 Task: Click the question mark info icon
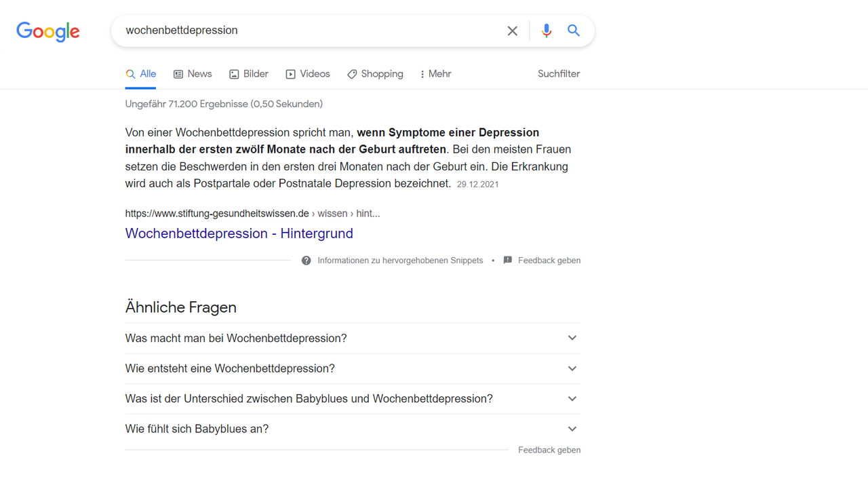[307, 261]
